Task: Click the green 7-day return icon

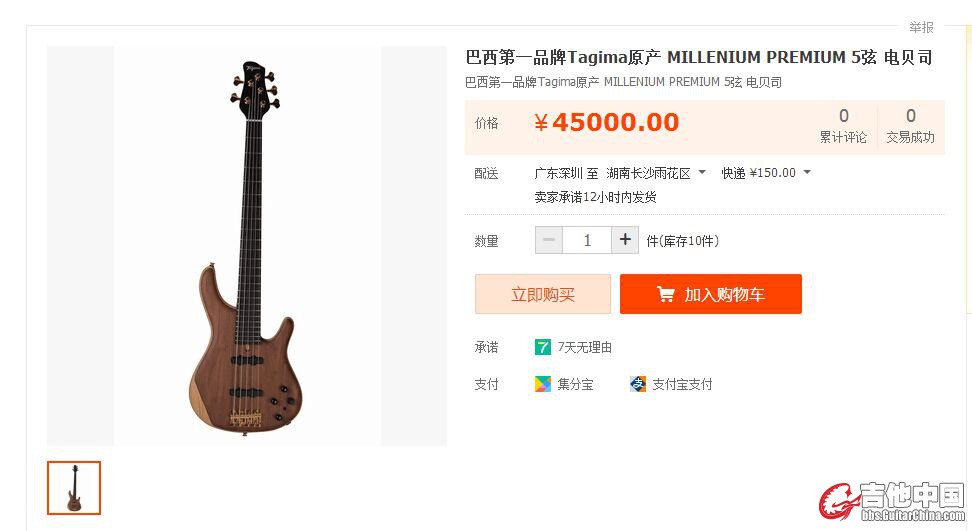Action: (x=542, y=347)
